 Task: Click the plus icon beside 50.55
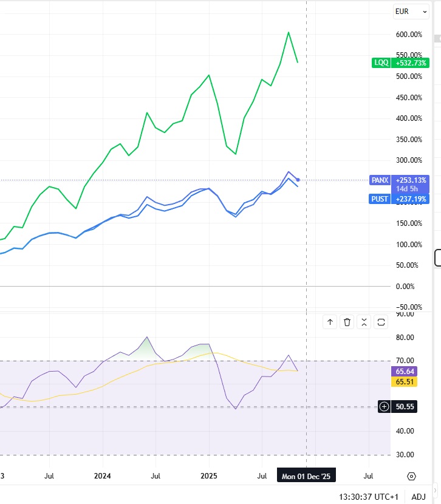click(384, 407)
